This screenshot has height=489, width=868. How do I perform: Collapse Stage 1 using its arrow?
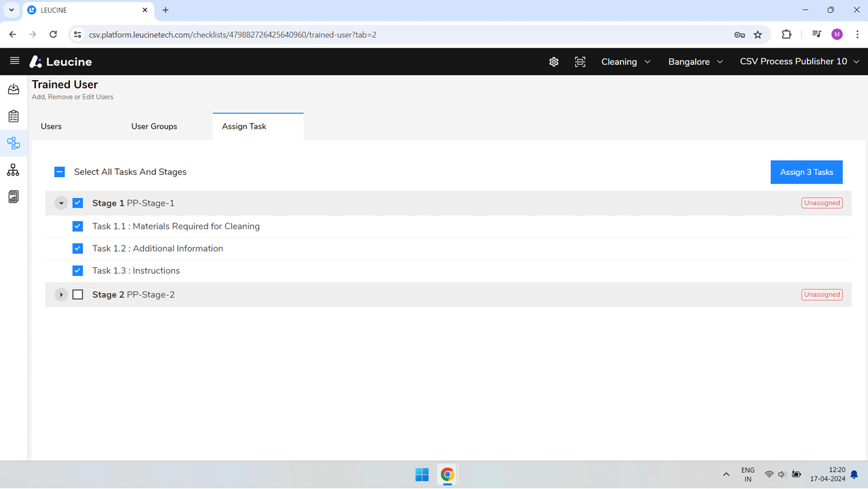pyautogui.click(x=61, y=203)
